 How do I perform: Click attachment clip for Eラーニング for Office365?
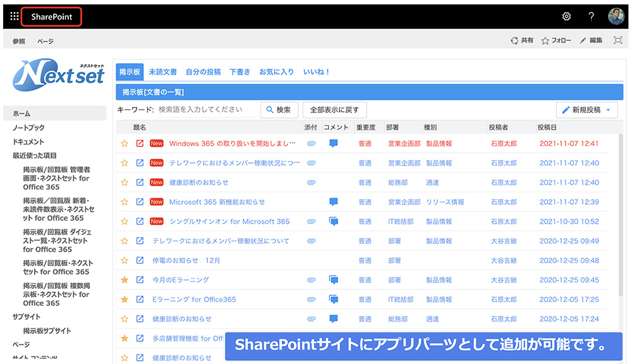[311, 299]
